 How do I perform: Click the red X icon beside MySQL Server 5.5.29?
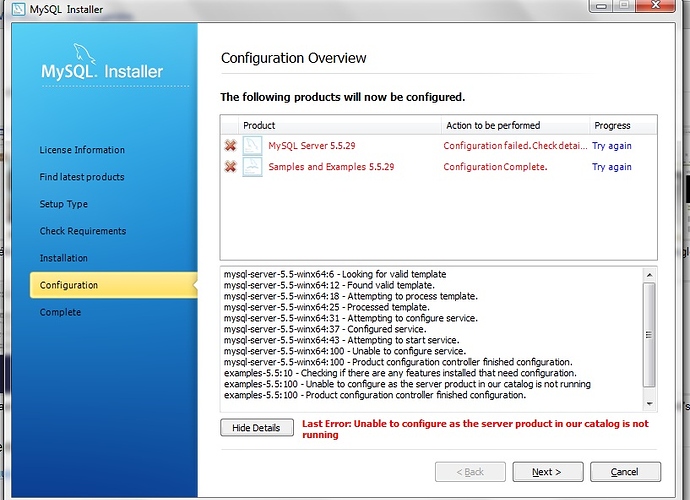pos(230,145)
